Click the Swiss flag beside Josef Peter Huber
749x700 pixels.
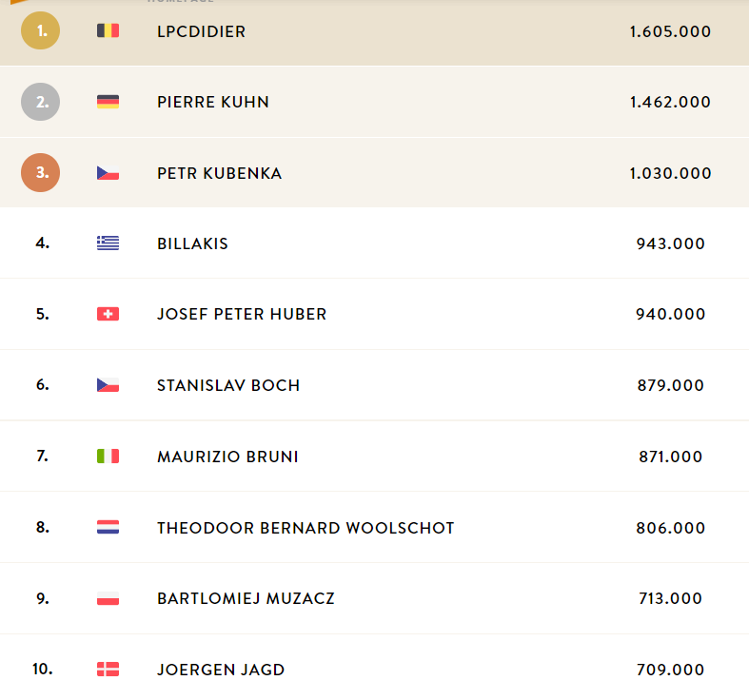coord(108,314)
